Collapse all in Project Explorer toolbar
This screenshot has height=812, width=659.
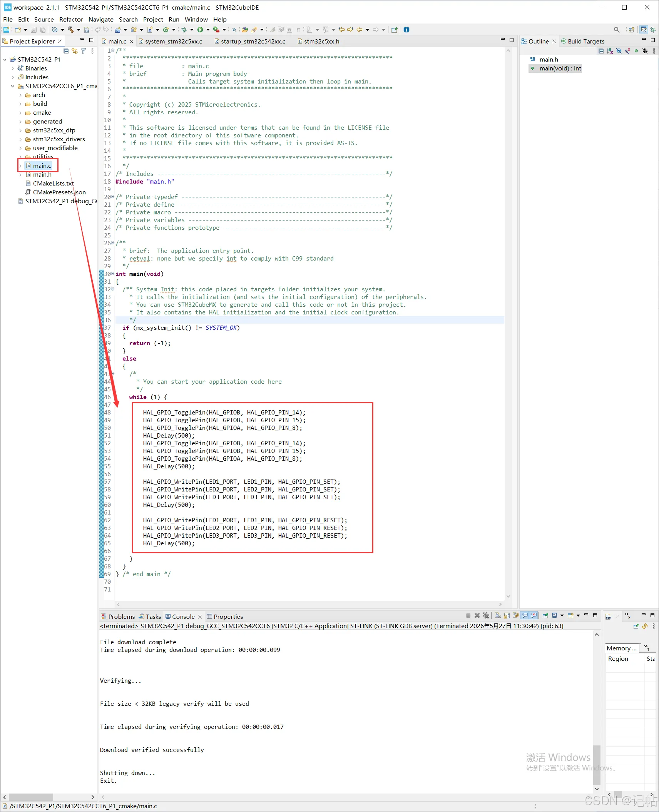66,51
